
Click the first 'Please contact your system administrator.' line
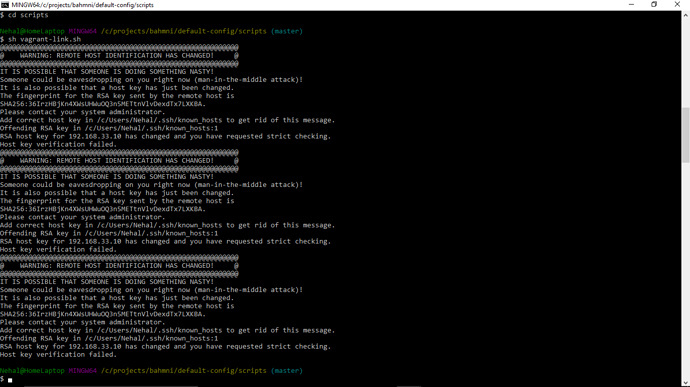[83, 112]
